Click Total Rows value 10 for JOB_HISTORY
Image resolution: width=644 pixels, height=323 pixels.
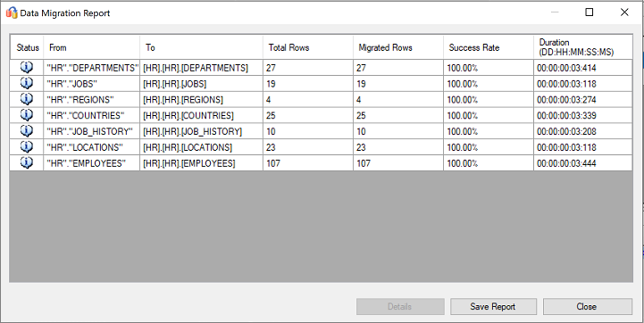(308, 131)
